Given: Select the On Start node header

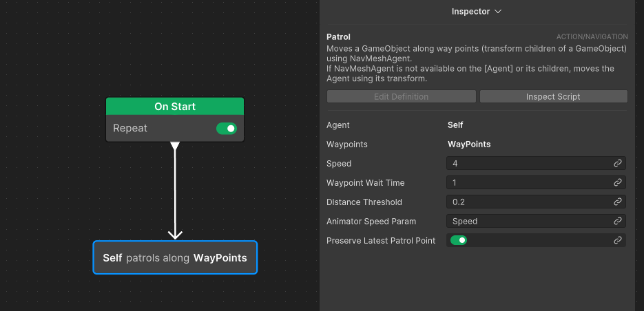Looking at the screenshot, I should click(175, 107).
